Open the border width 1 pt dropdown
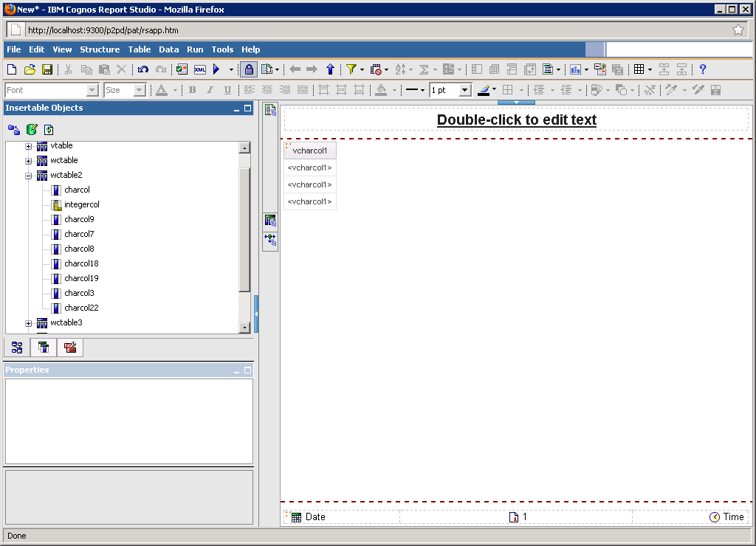 (465, 90)
